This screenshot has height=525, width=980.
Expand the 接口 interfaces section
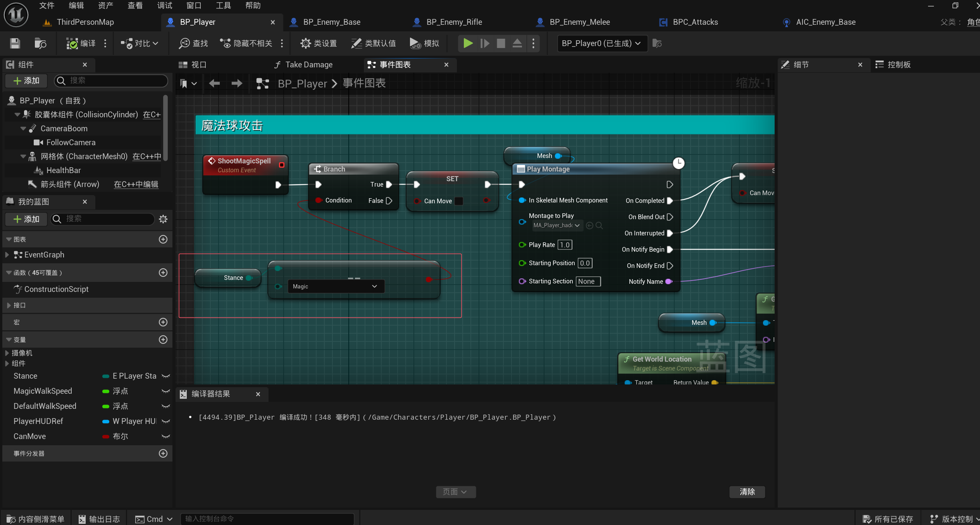pos(9,305)
